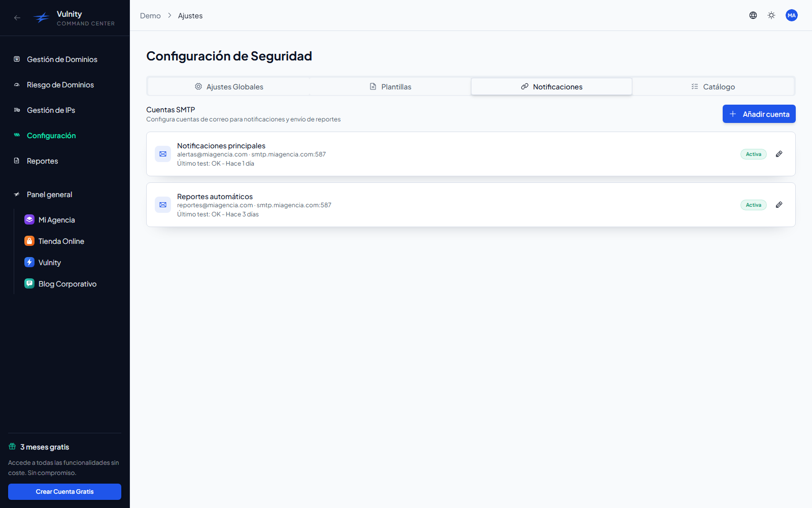
Task: Click the Mi Agencia purple icon
Action: (x=29, y=219)
